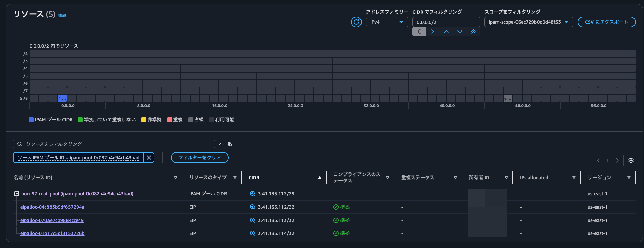Click the resource filter search field
Screen dimensions: 644x248
coord(114,144)
